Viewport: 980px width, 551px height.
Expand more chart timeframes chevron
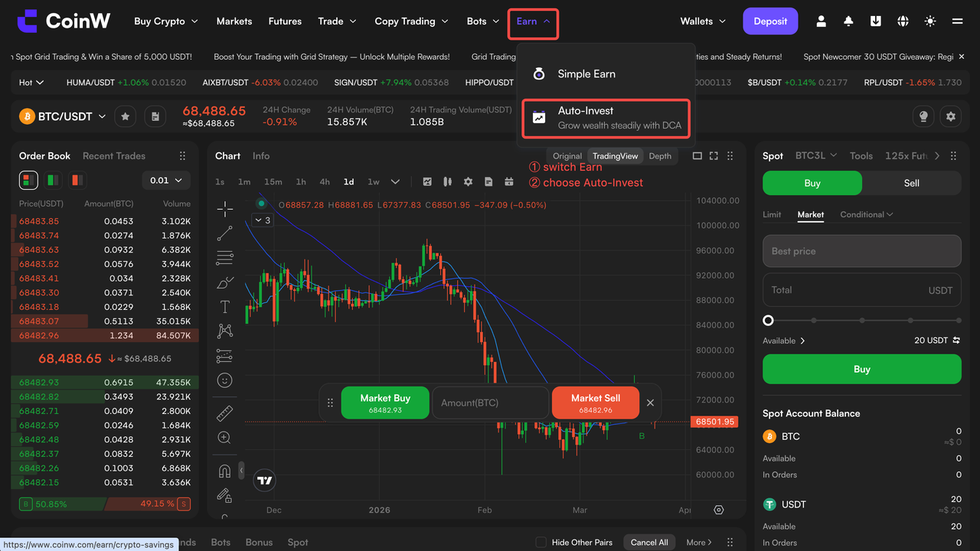(x=395, y=181)
